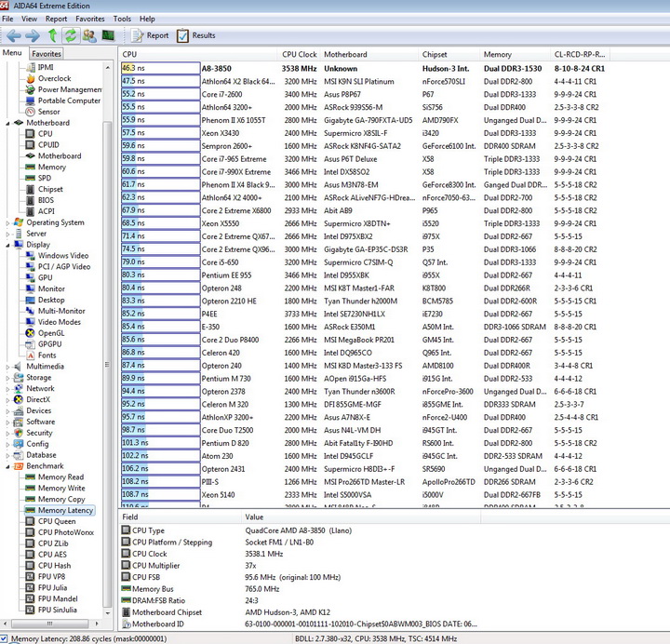This screenshot has width=670, height=644.
Task: Go forward with the blue right arrow
Action: pos(33,36)
